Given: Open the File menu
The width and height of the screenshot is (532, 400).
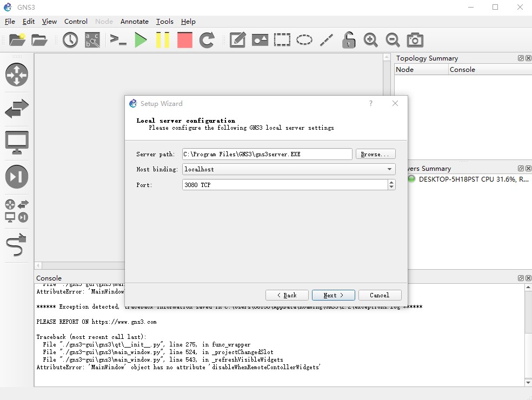Looking at the screenshot, I should (x=10, y=22).
